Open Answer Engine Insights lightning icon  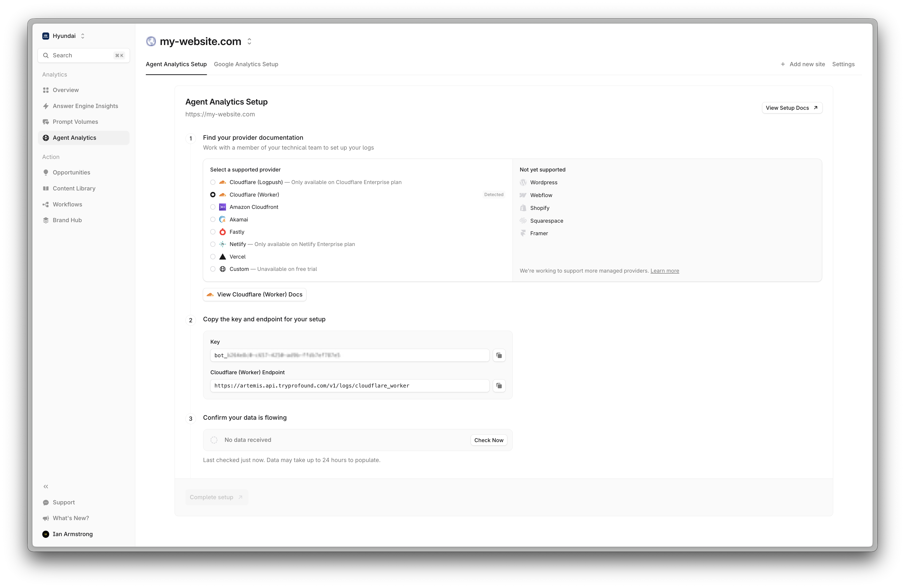tap(46, 106)
